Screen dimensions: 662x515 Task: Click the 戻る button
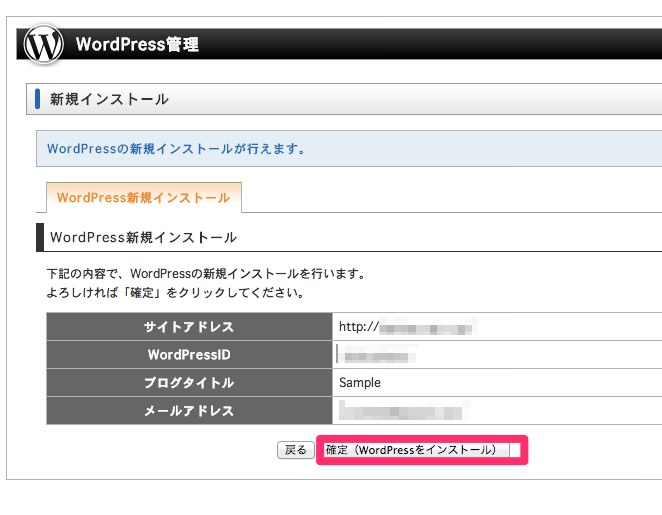296,450
